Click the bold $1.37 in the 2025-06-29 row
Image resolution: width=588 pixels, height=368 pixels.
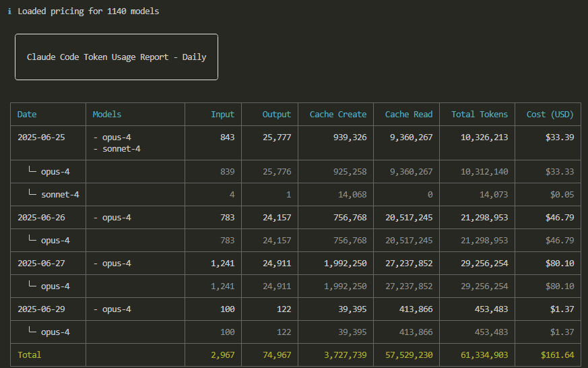[562, 309]
